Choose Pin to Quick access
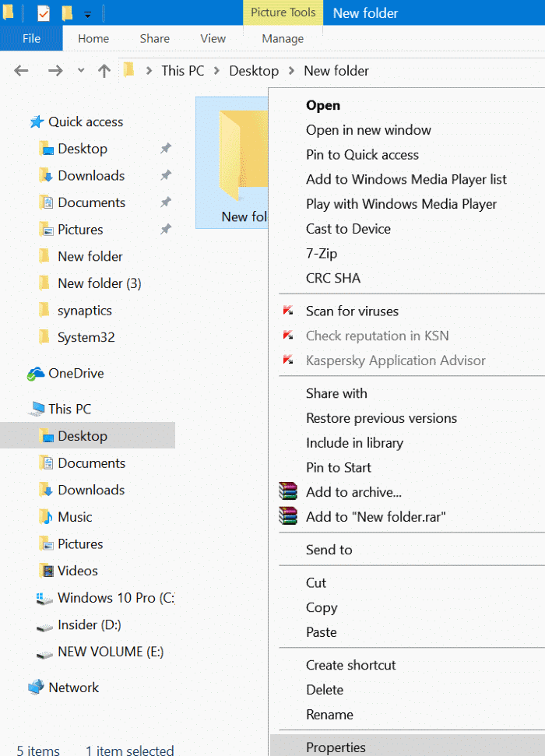This screenshot has height=756, width=545. [x=362, y=154]
